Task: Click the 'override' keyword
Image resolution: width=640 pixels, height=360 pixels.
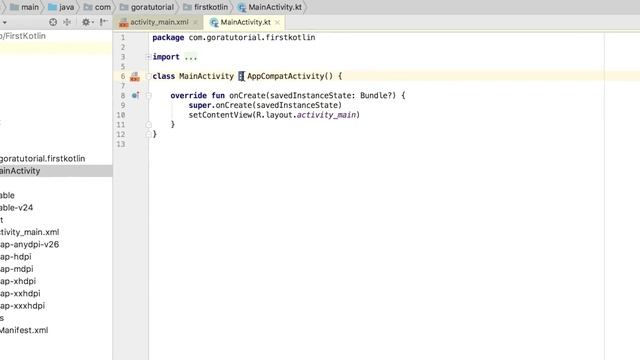Action: click(189, 96)
